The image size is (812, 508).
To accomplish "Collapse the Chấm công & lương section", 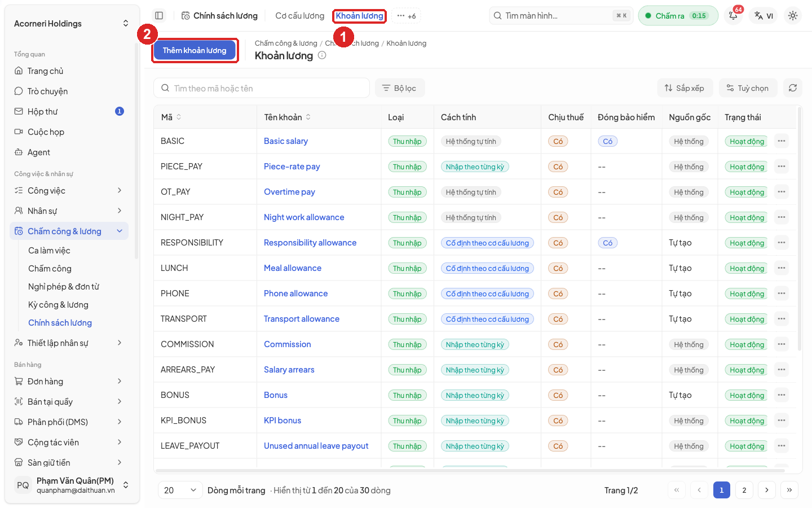I will pos(69,231).
